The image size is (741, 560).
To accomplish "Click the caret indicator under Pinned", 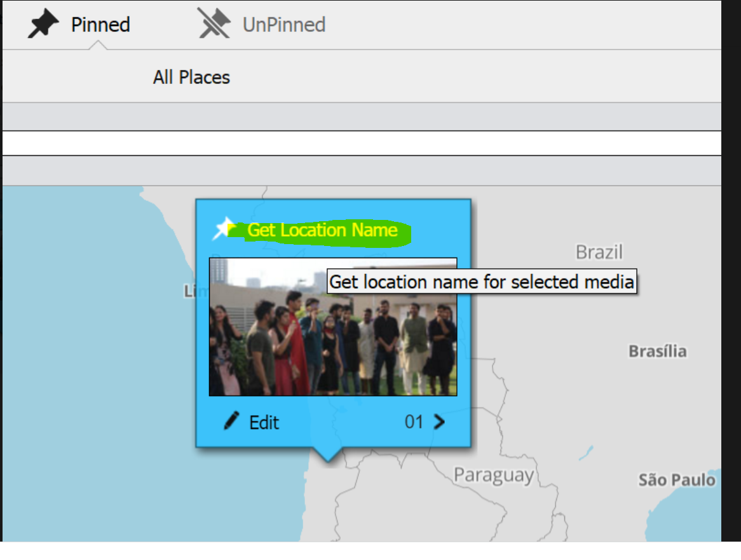I will coord(100,46).
